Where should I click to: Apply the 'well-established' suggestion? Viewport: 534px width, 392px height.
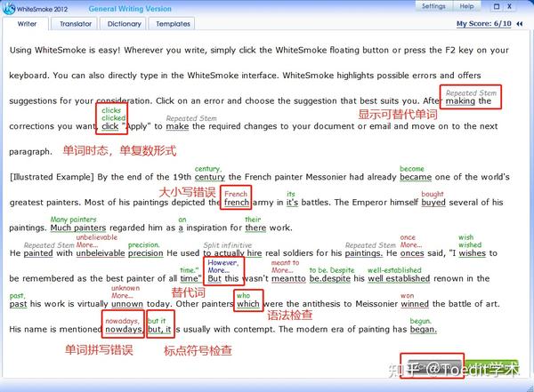[x=394, y=270]
